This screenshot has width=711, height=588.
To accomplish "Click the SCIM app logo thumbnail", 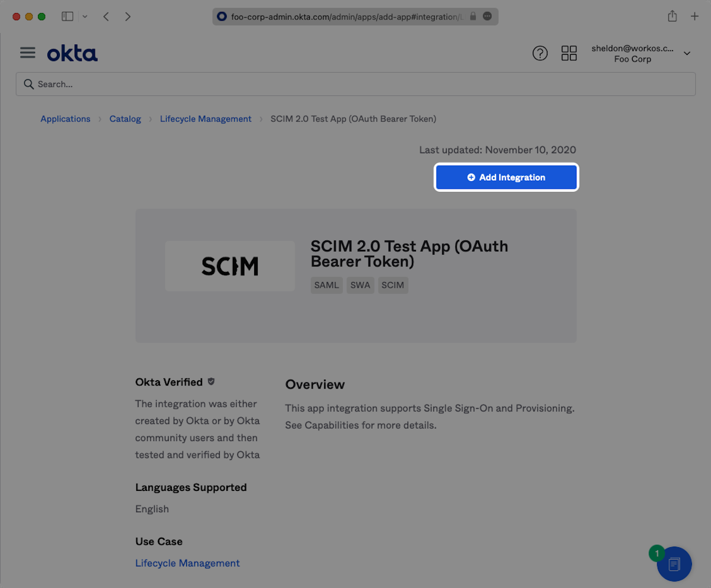I will point(230,266).
